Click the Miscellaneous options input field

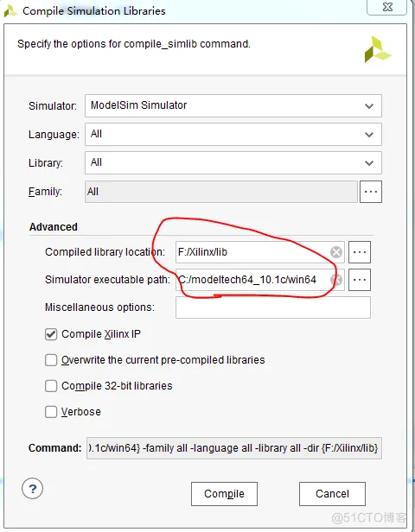pyautogui.click(x=273, y=307)
